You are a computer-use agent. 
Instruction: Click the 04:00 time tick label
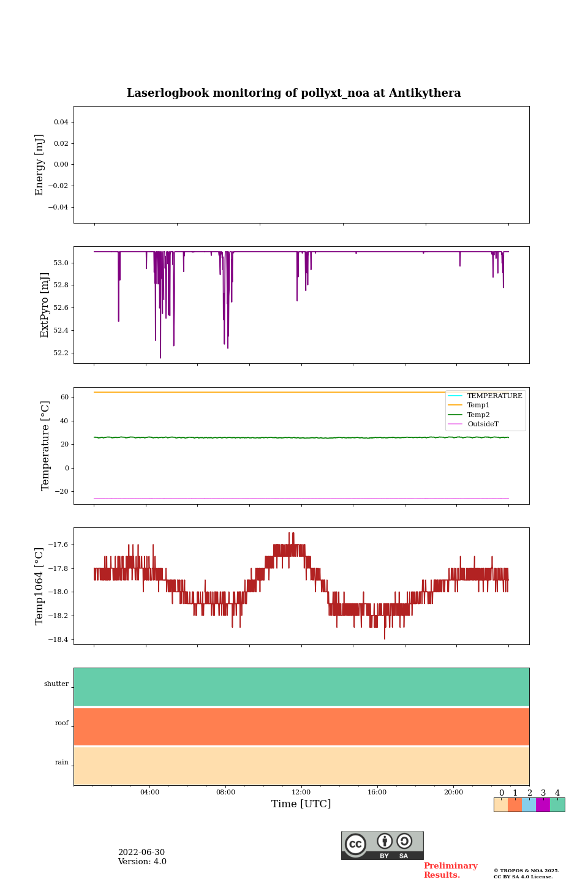pos(149,792)
